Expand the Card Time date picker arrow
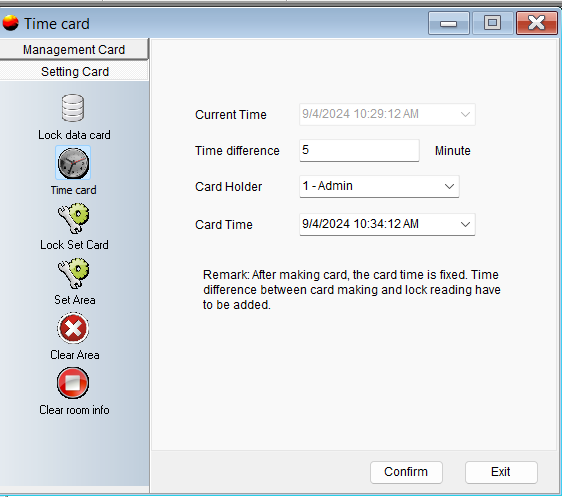The height and width of the screenshot is (497, 562). pos(465,224)
